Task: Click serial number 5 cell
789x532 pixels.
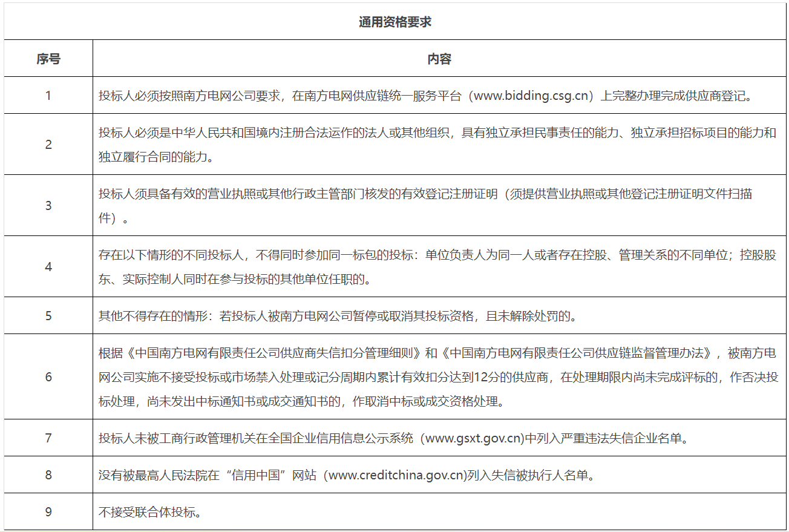Action: click(48, 315)
